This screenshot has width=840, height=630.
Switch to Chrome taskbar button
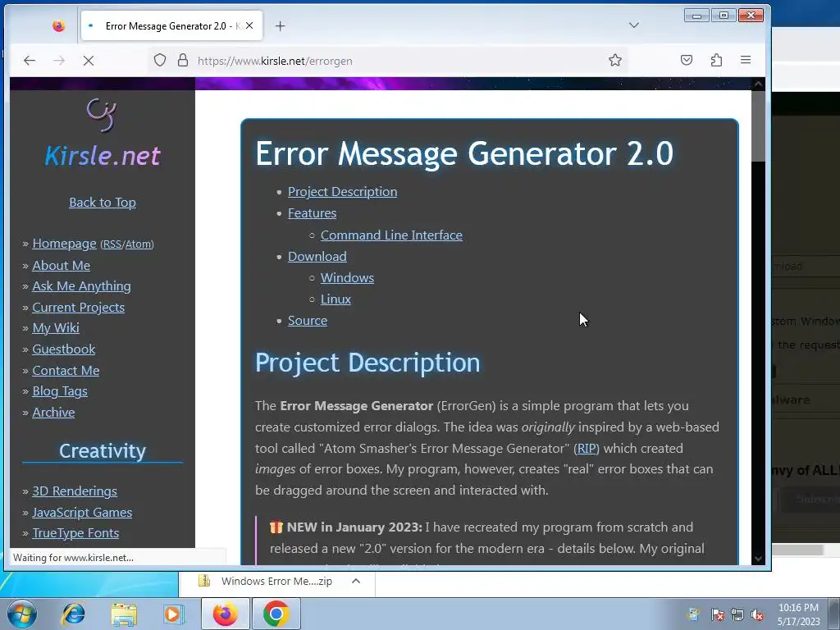coord(276,614)
